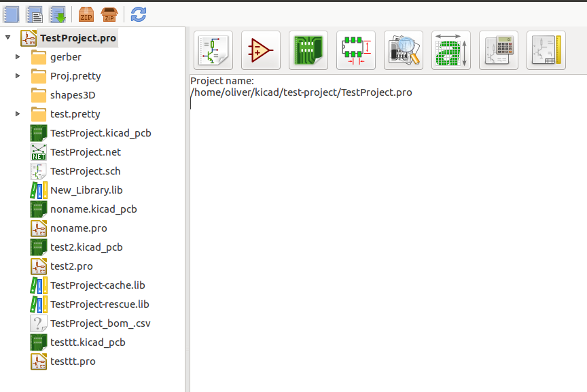Select TestProject.kicad_pcb file
Image resolution: width=587 pixels, height=392 pixels.
point(101,133)
